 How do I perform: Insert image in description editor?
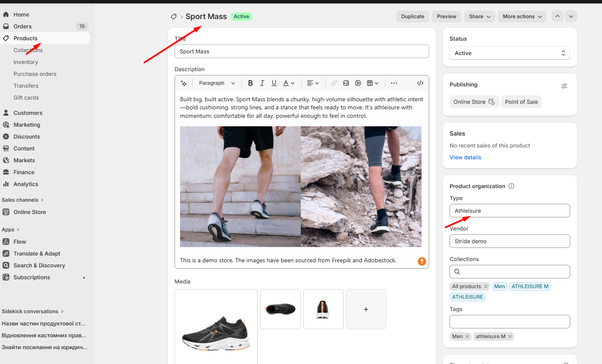(346, 83)
